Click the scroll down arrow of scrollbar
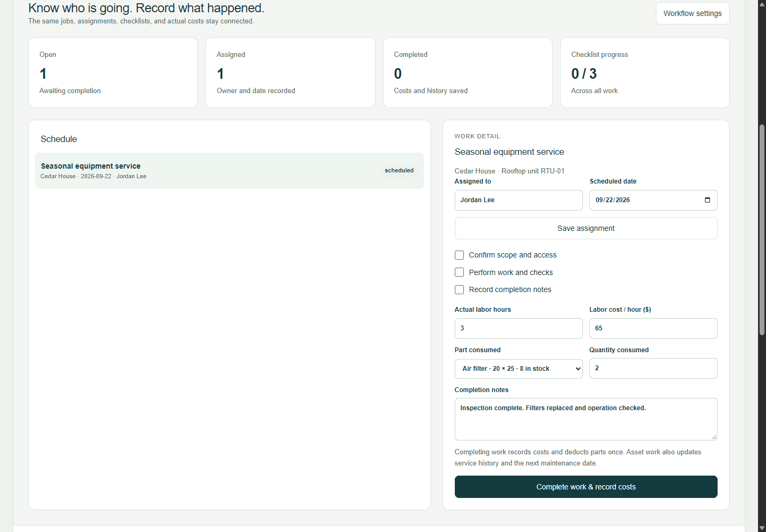Viewport: 766px width, 532px height. coord(762,528)
